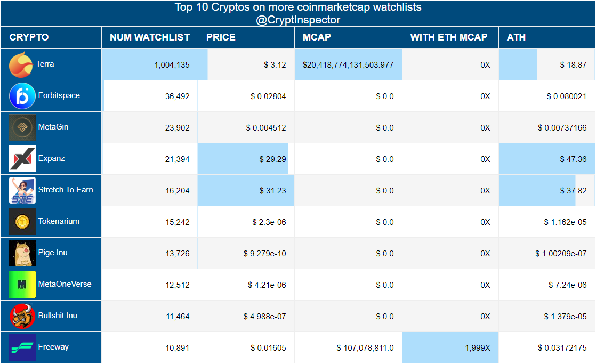Click Stretch To Earn ATH $ 37.82

pos(573,191)
